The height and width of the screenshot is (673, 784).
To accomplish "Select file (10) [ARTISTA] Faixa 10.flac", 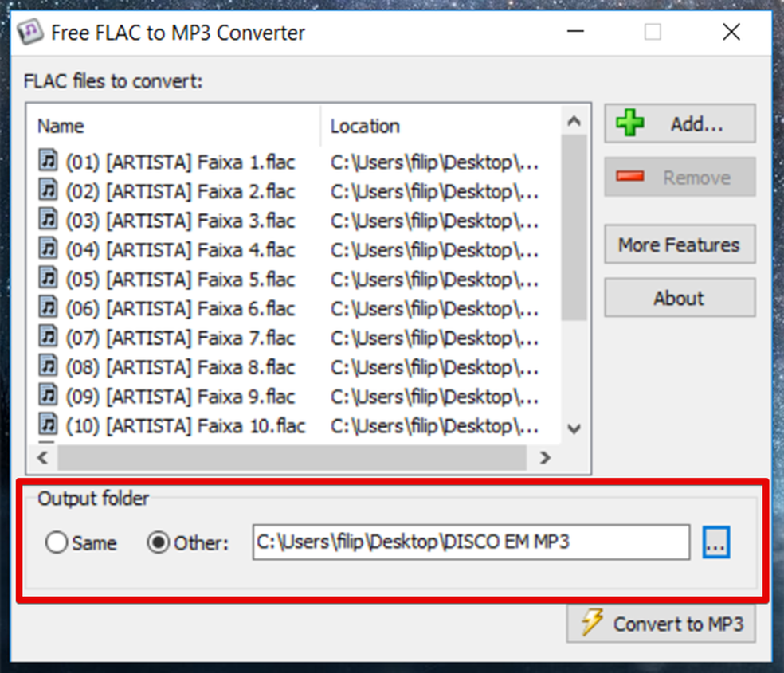I will 186,426.
